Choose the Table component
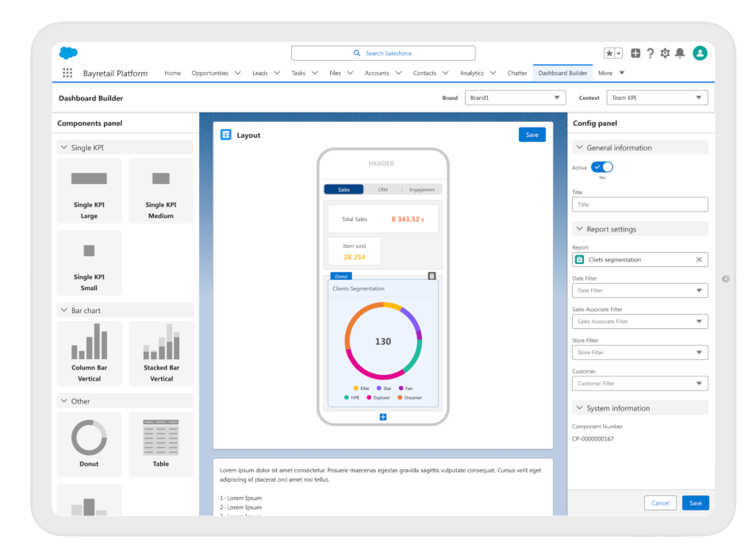Screen dimensions: 756x558 coord(160,444)
